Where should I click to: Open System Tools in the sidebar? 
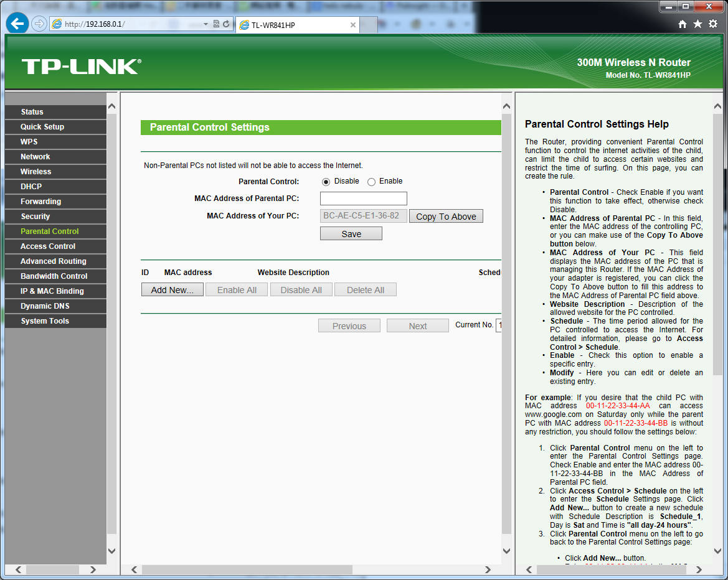pyautogui.click(x=45, y=321)
